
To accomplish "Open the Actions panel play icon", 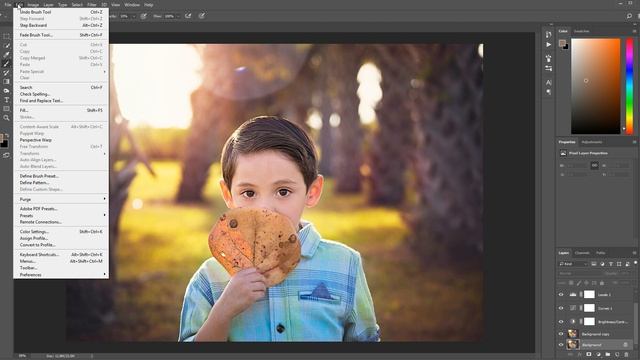I will pyautogui.click(x=549, y=44).
